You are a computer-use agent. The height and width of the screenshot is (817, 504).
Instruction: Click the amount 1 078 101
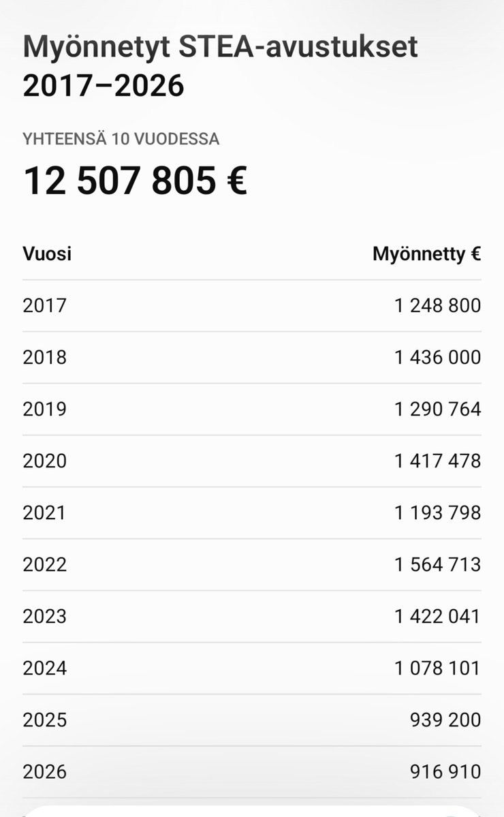coord(437,668)
